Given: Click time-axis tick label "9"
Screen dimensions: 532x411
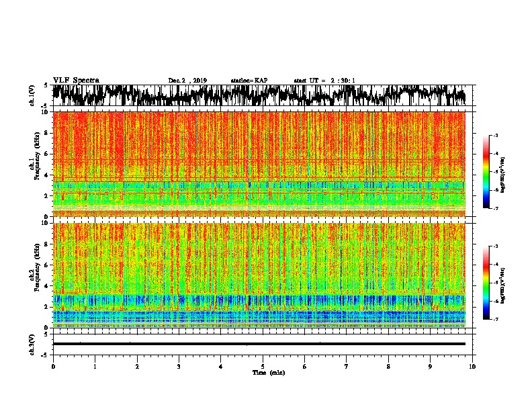Looking at the screenshot, I should tap(430, 367).
